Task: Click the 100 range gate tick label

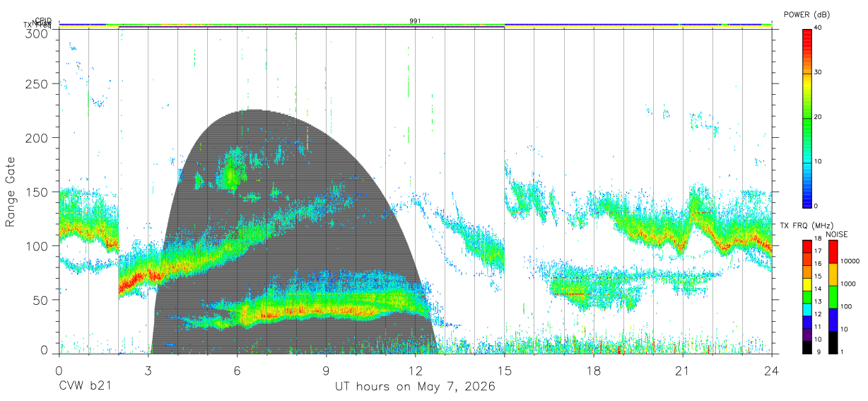Action: tap(37, 245)
